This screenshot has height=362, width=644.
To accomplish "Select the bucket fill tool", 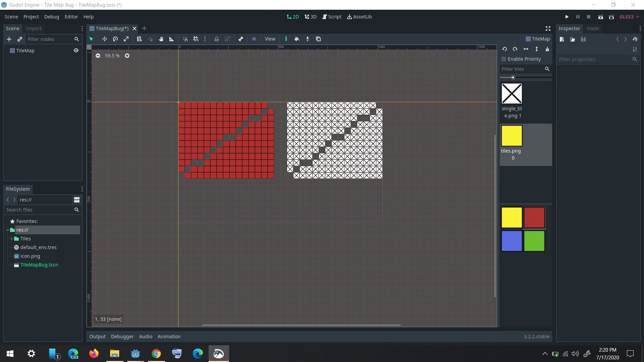I will 297,39.
